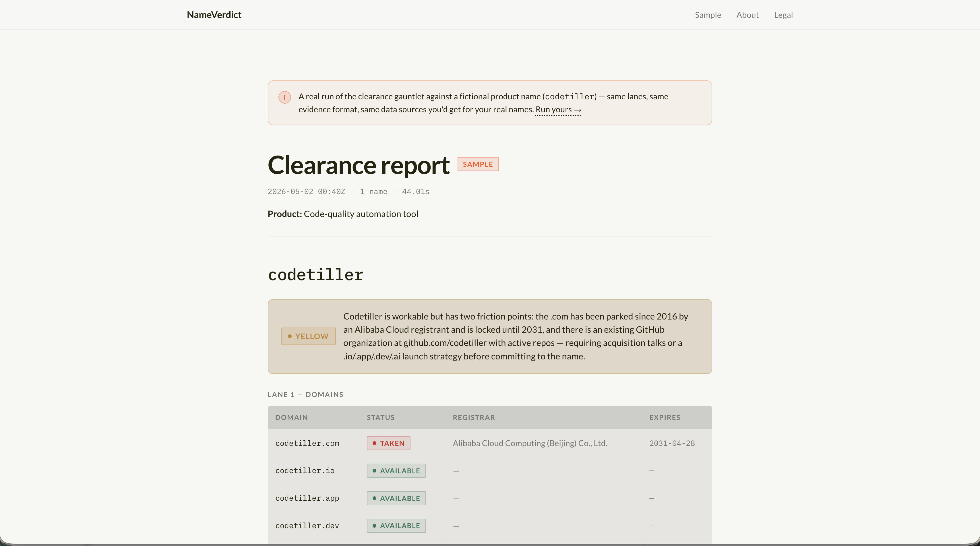980x546 pixels.
Task: Click AVAILABLE badge for codetiller.io
Action: [x=396, y=471]
